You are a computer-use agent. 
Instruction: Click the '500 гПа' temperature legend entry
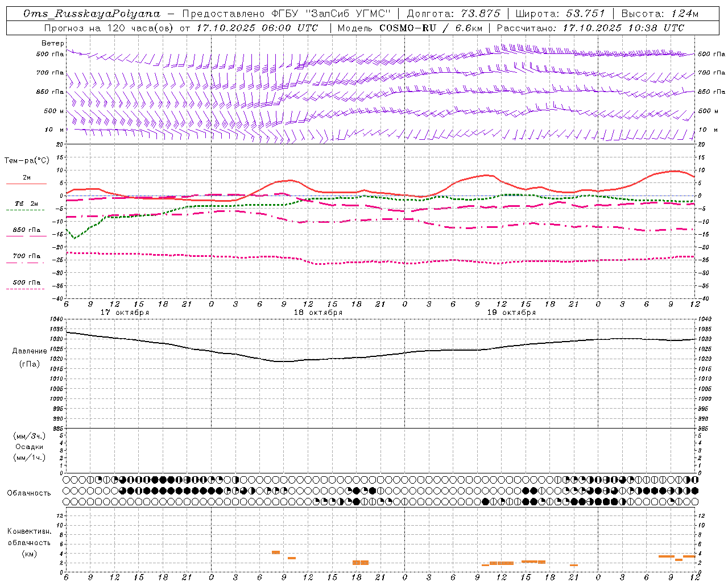[27, 282]
